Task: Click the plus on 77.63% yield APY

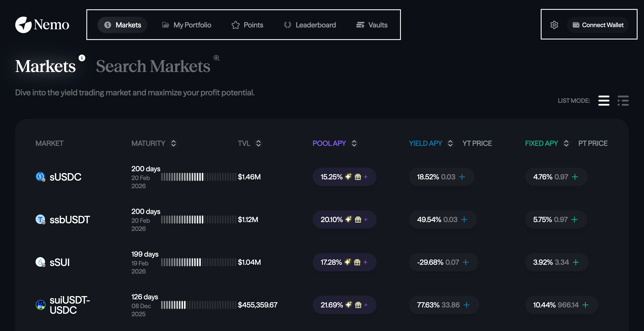Action: [467, 305]
